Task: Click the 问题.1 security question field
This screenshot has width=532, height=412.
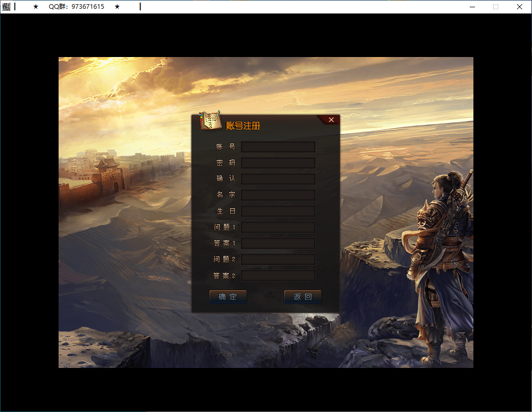Action: [x=278, y=227]
